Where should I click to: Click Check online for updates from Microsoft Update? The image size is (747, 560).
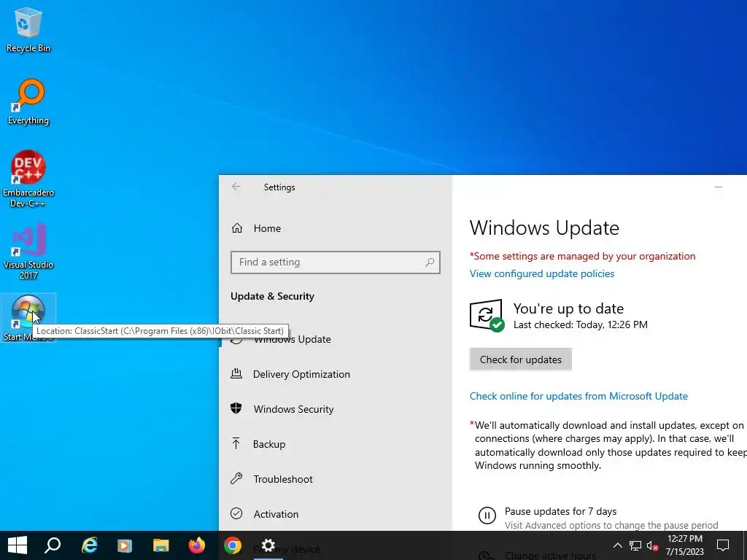pos(578,396)
